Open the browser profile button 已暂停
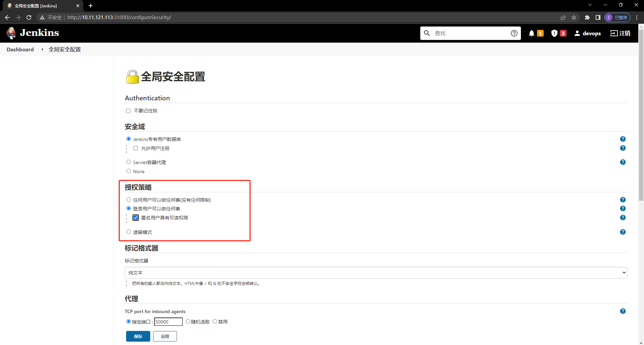 click(617, 17)
